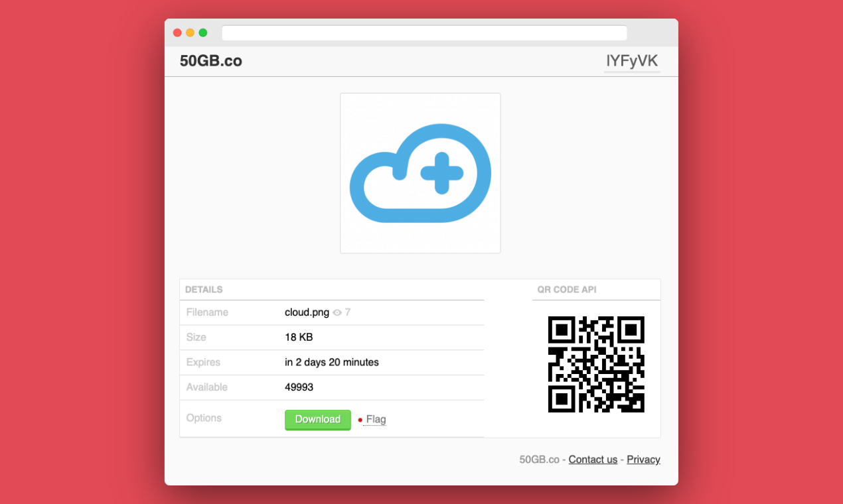
Task: Click the Options label
Action: click(x=204, y=418)
